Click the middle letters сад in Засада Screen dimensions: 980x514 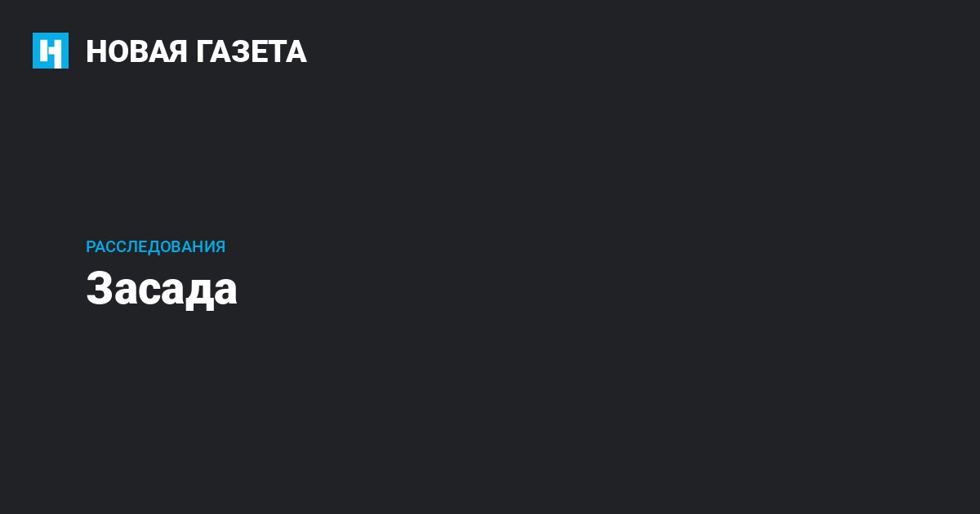[x=175, y=292]
